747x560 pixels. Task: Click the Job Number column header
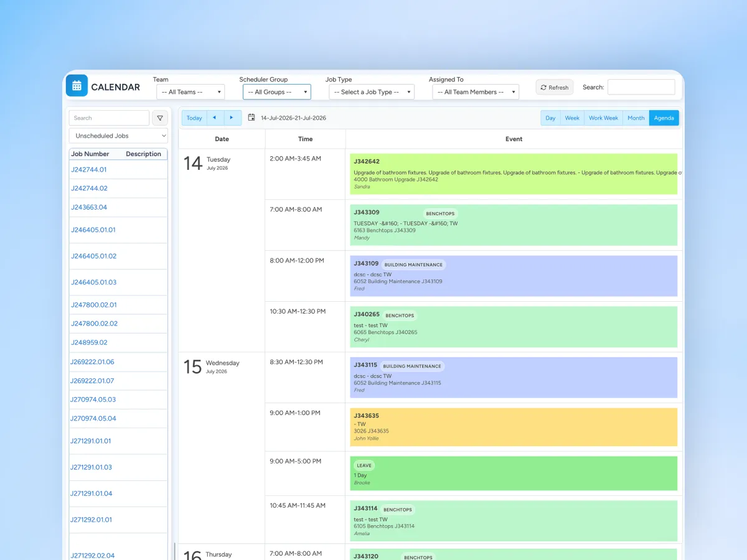[90, 154]
